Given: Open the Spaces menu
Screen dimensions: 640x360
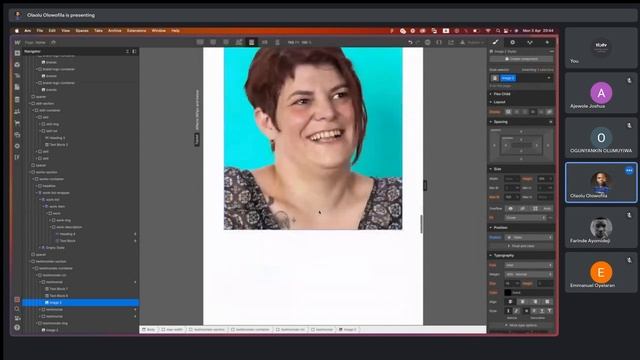Looking at the screenshot, I should tap(82, 31).
